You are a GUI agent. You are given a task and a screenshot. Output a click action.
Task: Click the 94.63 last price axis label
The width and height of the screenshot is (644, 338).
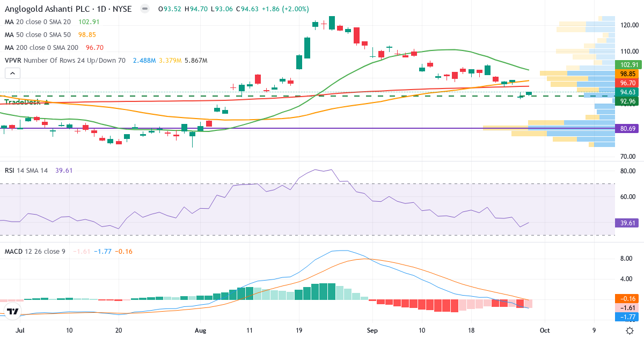pyautogui.click(x=628, y=92)
